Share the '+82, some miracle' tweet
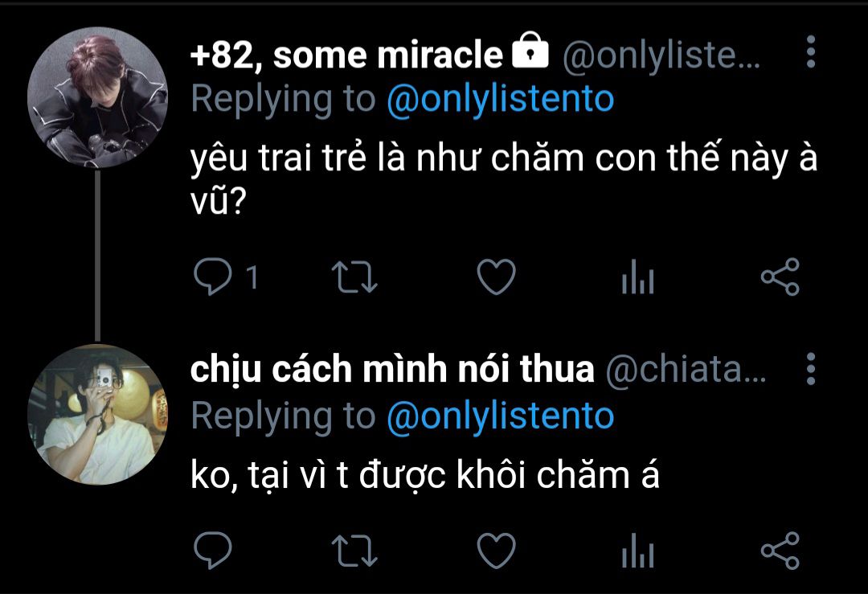The image size is (868, 594). (x=780, y=277)
